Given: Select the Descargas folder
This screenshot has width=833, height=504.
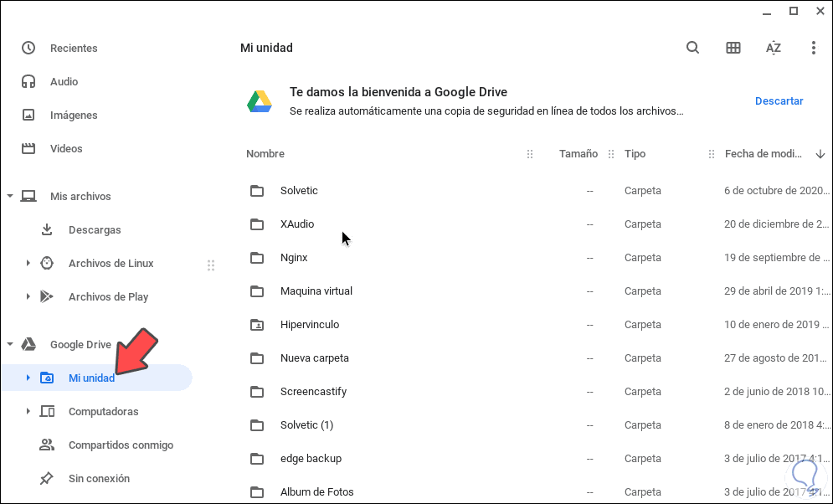Looking at the screenshot, I should (95, 229).
